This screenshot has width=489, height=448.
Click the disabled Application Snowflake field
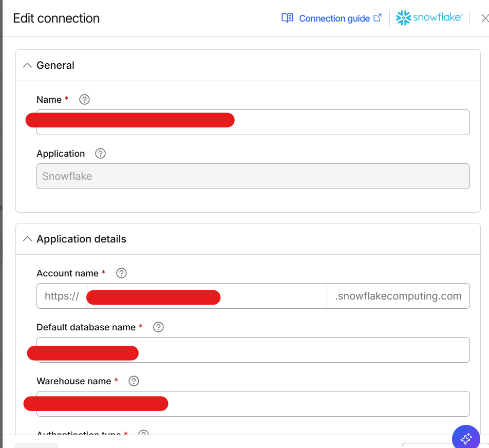click(253, 176)
